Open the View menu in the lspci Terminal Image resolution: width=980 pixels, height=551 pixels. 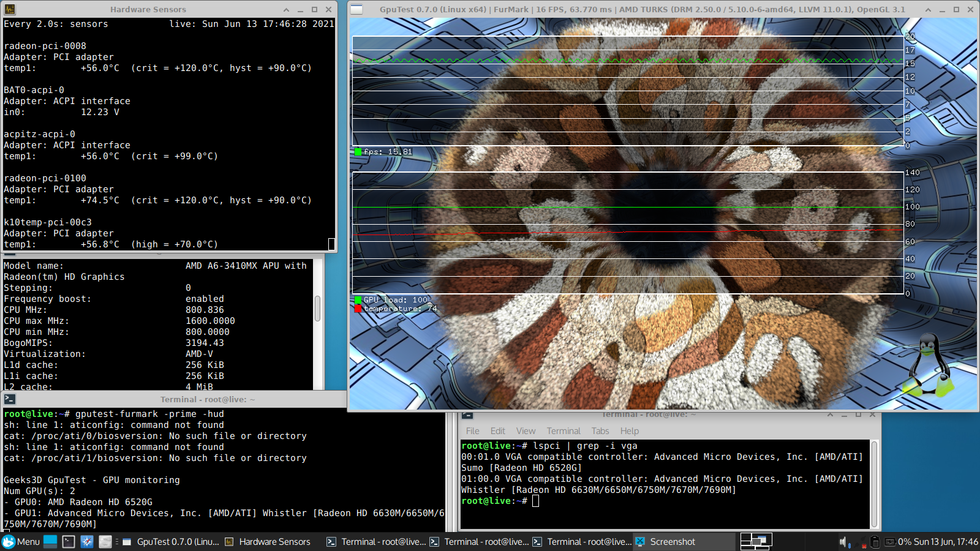pos(526,431)
